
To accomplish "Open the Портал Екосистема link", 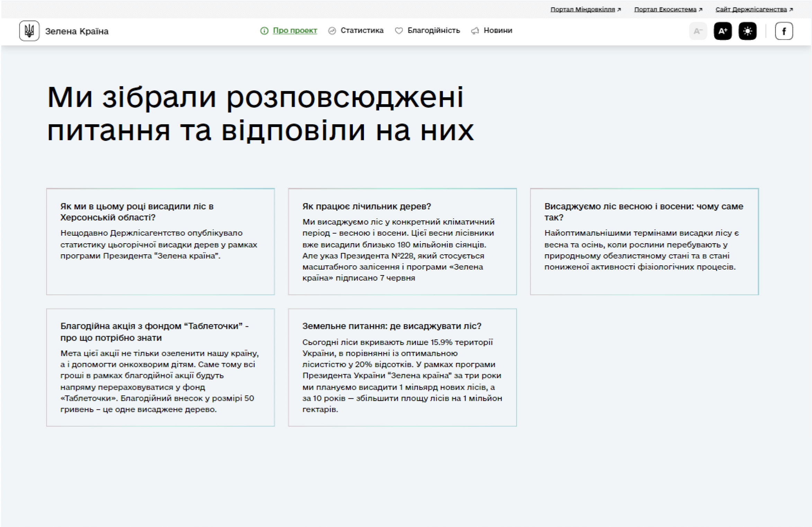I will [x=666, y=9].
